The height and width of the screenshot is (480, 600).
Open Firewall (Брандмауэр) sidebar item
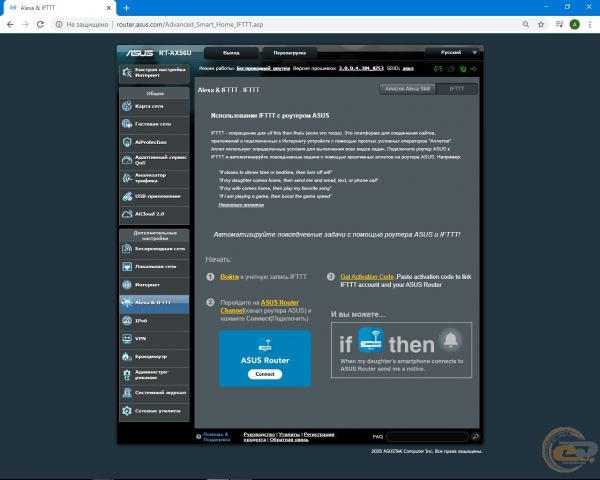pos(154,357)
